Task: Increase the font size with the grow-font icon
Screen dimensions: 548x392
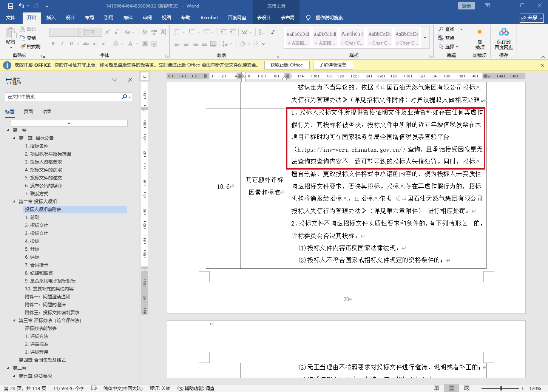Action: click(107, 32)
